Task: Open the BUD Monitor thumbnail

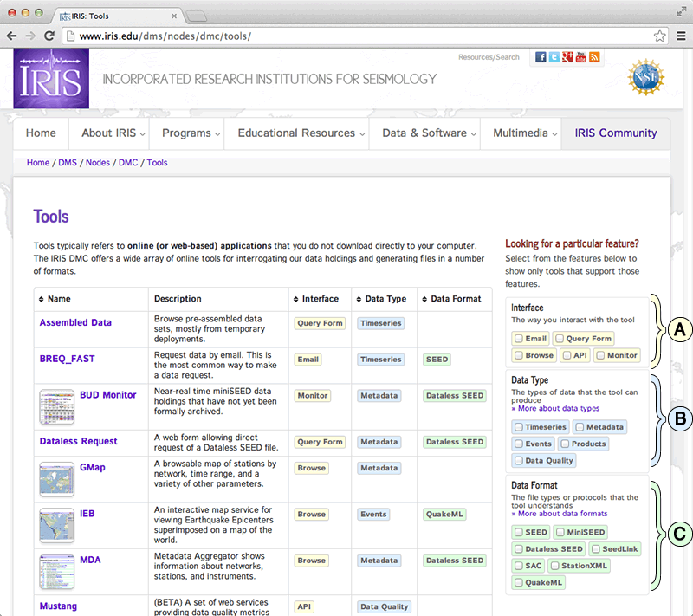Action: [57, 406]
